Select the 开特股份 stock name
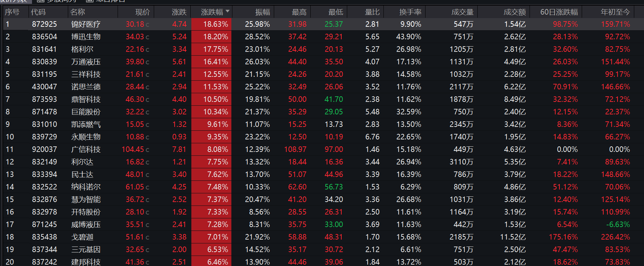Image resolution: width=644 pixels, height=266 pixels. [86, 212]
